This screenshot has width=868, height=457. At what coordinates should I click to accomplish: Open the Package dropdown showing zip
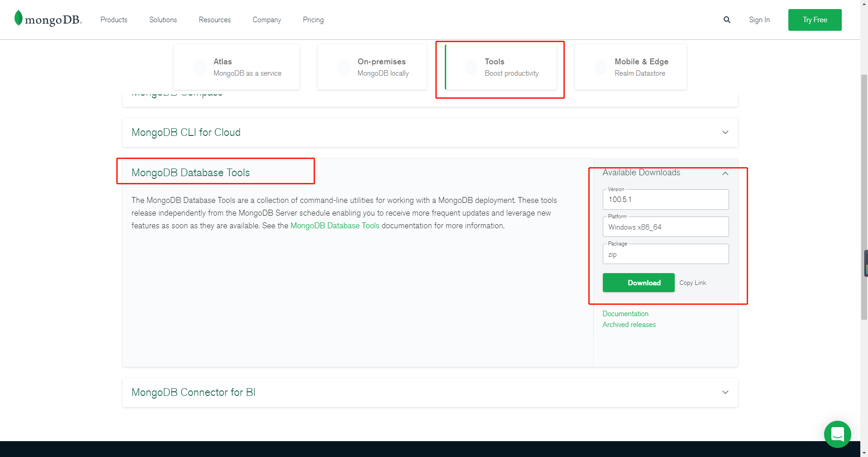[x=665, y=254]
